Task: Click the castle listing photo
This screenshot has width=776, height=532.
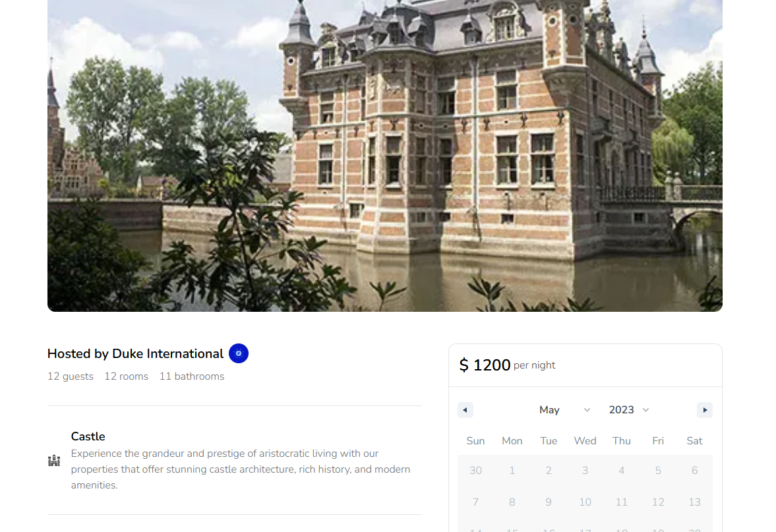Action: (x=385, y=156)
